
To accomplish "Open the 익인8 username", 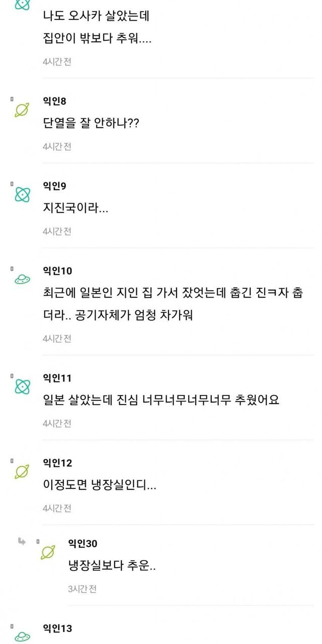I will (x=55, y=101).
